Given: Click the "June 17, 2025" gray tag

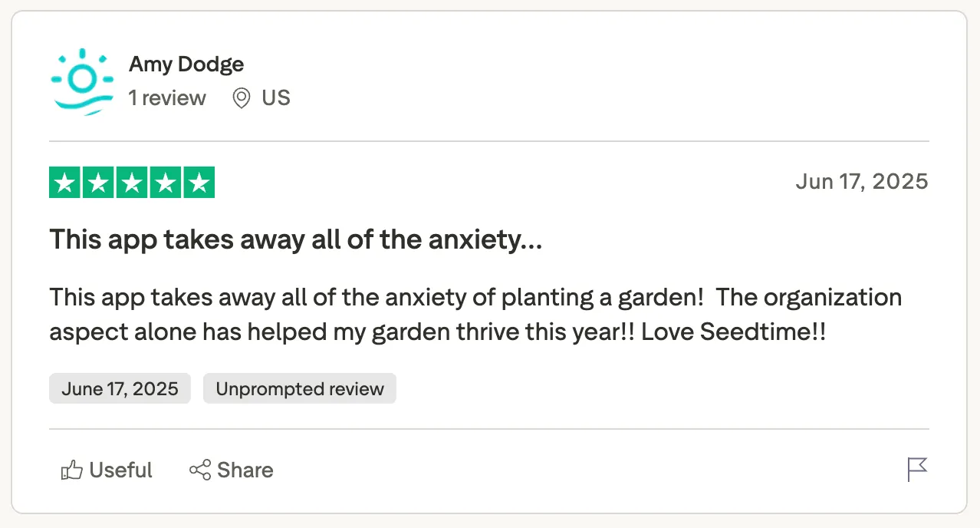Looking at the screenshot, I should tap(120, 388).
